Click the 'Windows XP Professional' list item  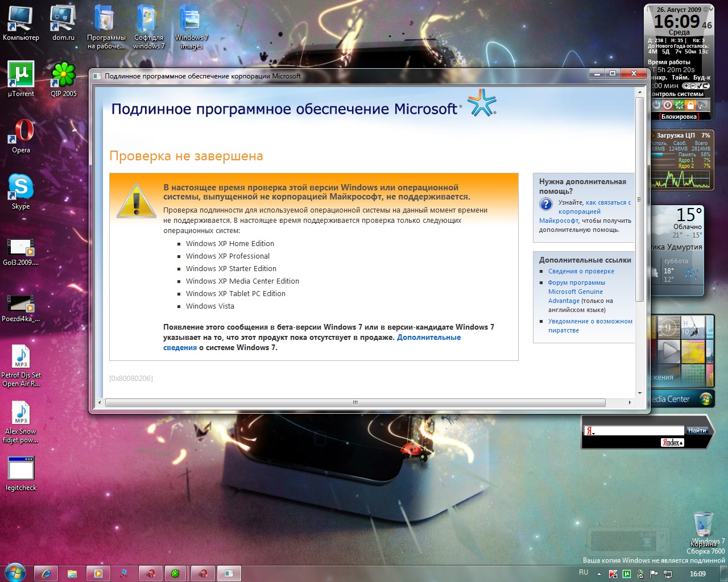click(227, 256)
